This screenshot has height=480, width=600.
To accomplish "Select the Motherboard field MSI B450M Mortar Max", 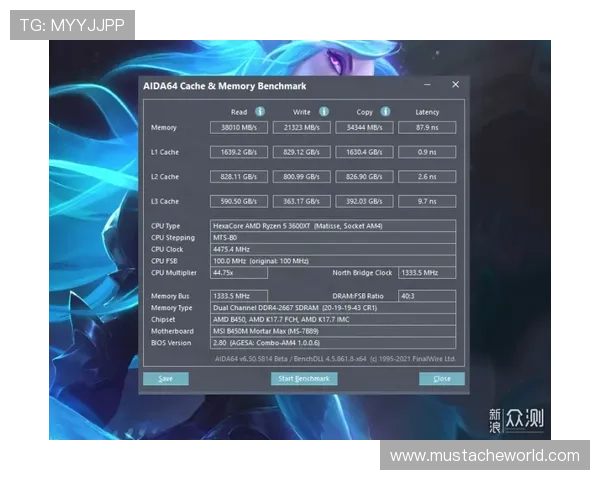I will click(332, 330).
